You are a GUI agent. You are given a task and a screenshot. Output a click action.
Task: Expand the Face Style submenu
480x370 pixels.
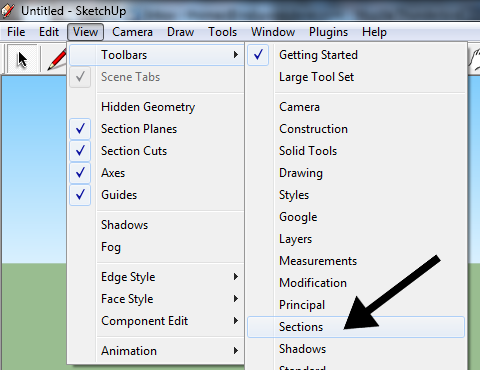click(x=157, y=299)
